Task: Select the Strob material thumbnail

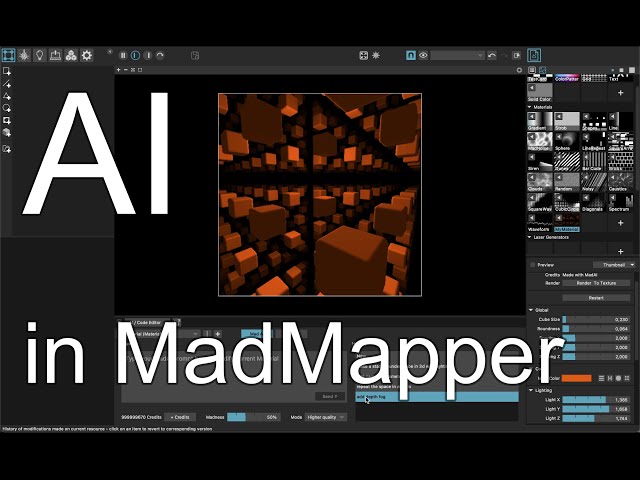Action: coord(567,121)
